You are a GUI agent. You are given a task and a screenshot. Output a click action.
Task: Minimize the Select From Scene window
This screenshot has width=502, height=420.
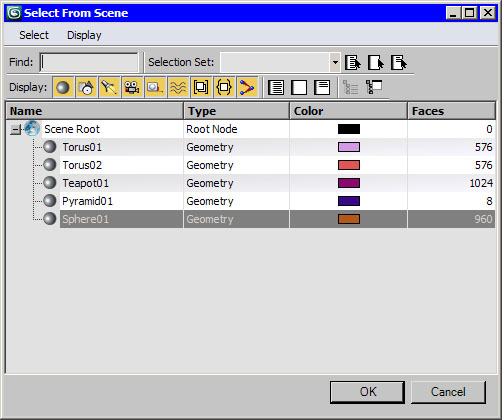pyautogui.click(x=454, y=13)
